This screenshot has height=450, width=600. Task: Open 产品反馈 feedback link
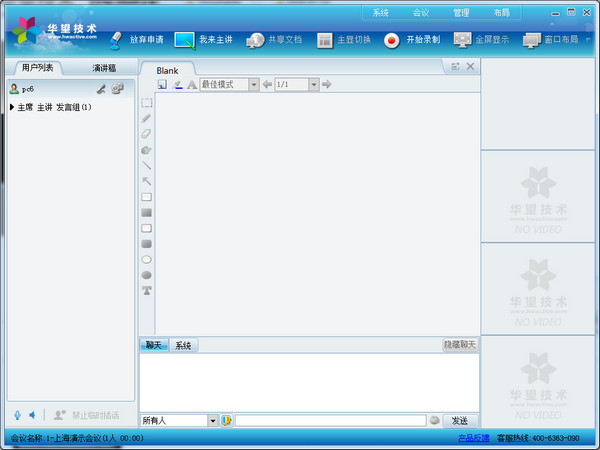(x=473, y=438)
